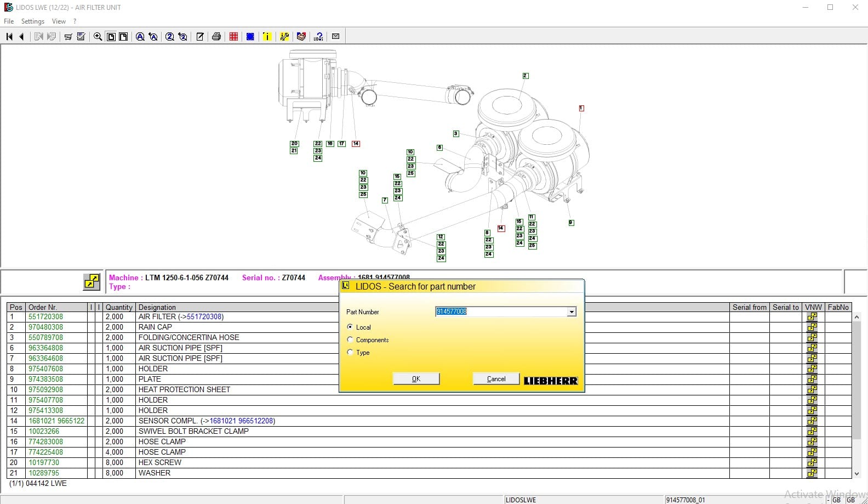The height and width of the screenshot is (504, 868).
Task: Click the yellow expand icon beside Machine info
Action: pyautogui.click(x=92, y=281)
